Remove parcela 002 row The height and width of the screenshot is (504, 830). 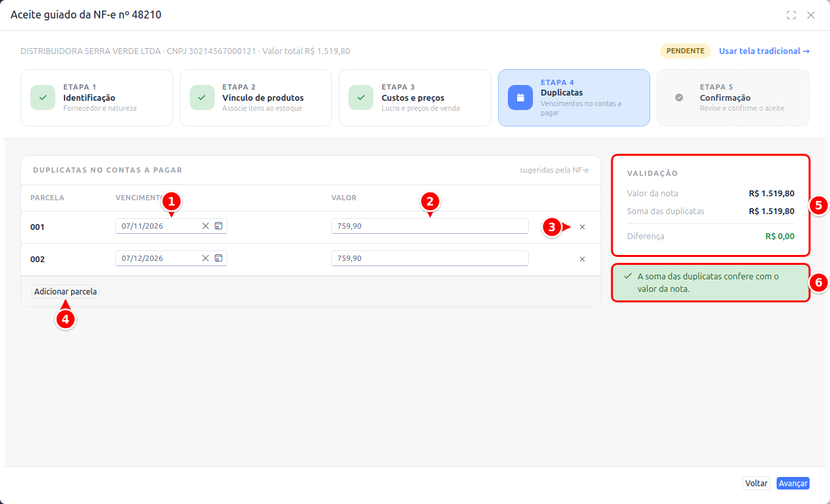[582, 259]
